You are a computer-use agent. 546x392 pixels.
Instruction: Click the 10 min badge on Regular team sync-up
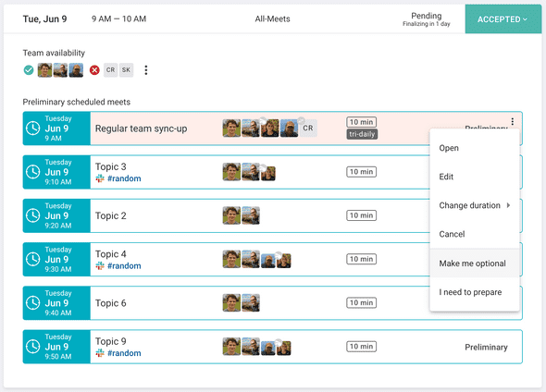coord(361,122)
